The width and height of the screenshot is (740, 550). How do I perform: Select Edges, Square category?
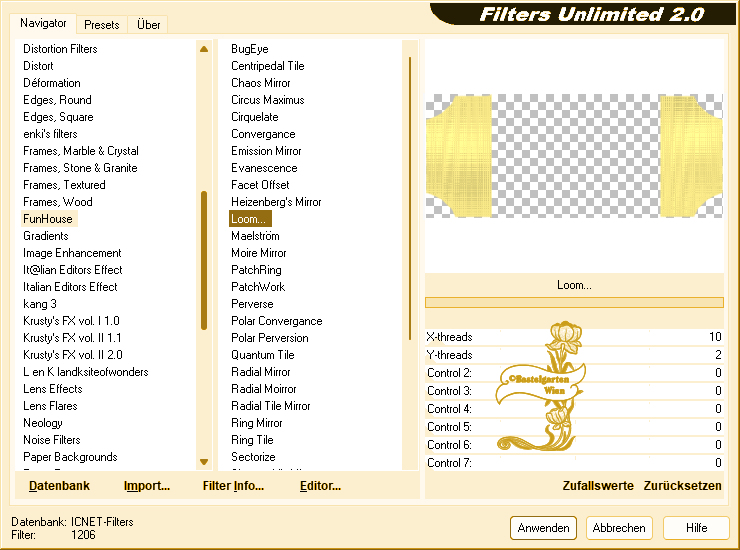58,117
